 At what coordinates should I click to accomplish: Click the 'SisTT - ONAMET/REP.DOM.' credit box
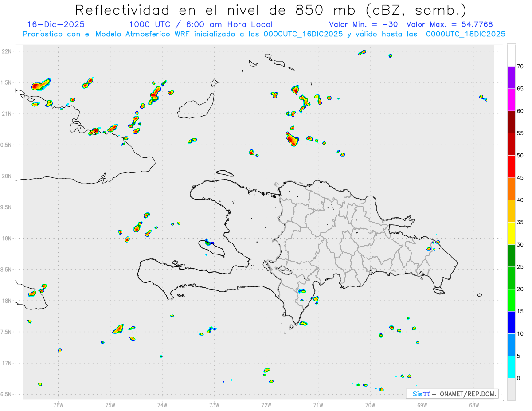(x=452, y=394)
